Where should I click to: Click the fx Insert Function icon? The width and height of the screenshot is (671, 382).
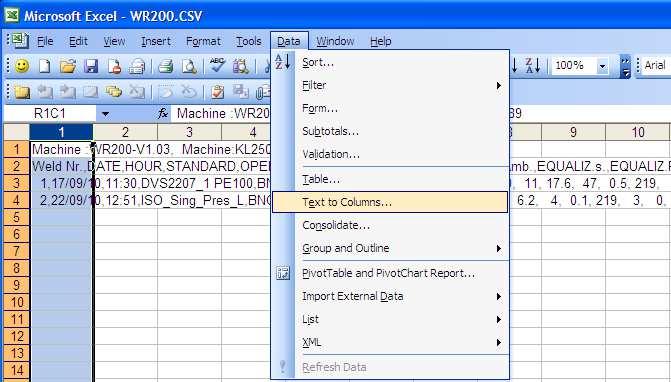163,114
